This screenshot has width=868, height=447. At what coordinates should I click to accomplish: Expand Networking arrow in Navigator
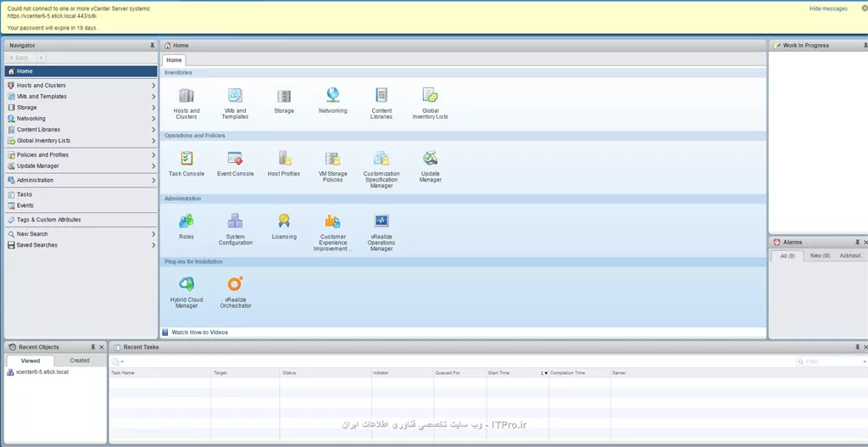click(x=153, y=119)
